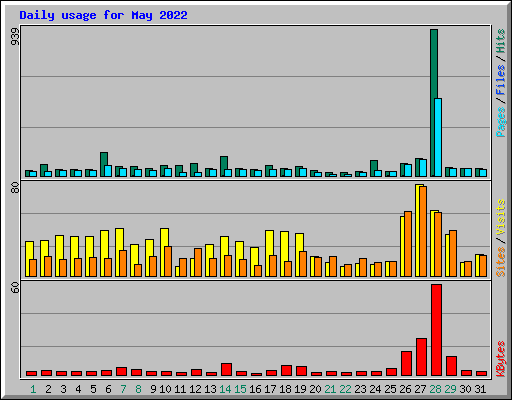Click the yellow Visits bar for day 7

tap(118, 252)
